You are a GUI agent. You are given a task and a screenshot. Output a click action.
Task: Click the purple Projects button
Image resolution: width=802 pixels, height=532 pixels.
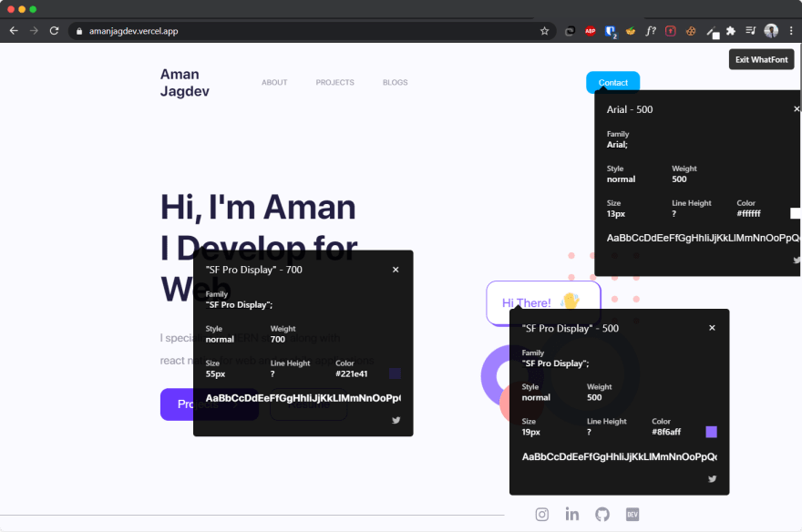coord(210,404)
